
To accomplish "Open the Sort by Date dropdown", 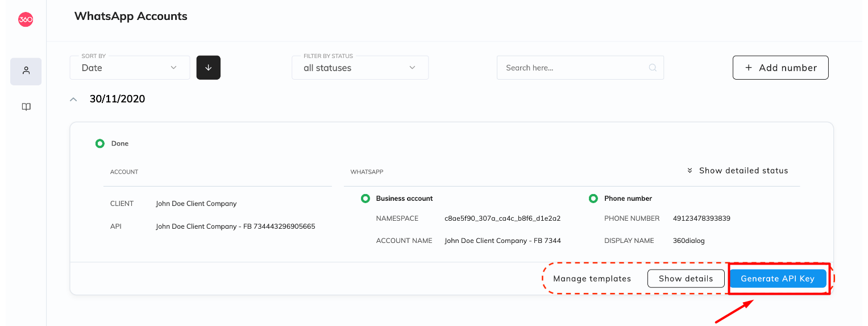I will [130, 67].
